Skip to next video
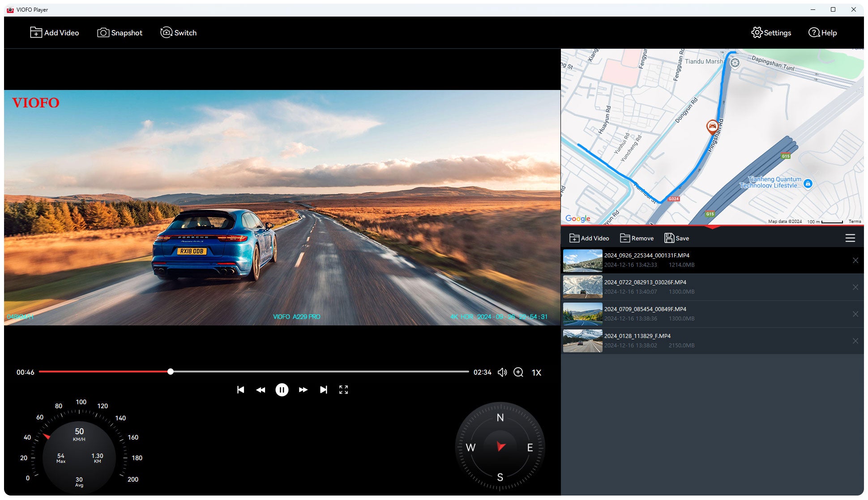The width and height of the screenshot is (868, 500). 323,390
